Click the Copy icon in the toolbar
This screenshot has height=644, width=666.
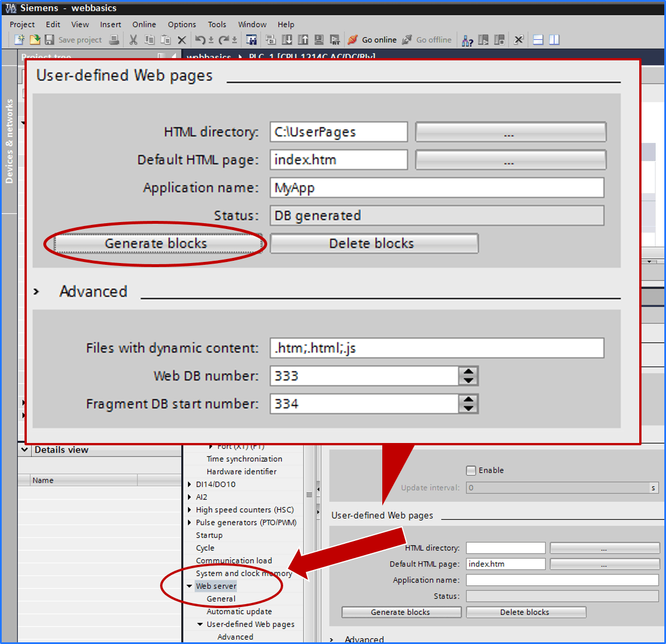click(x=149, y=39)
